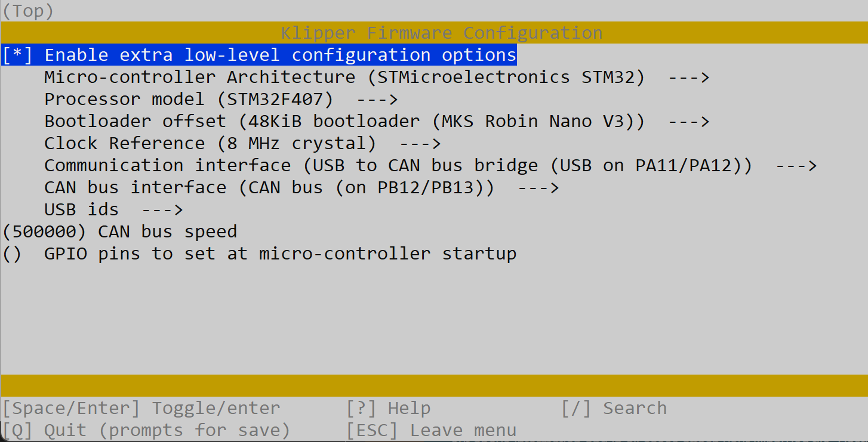
Task: Select the Micro-controller Architecture menu entry
Action: coord(344,78)
